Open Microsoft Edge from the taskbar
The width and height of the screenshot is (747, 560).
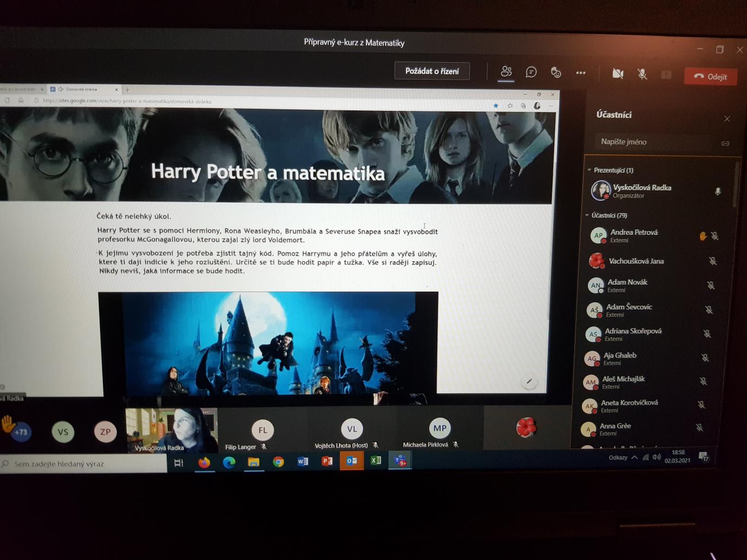click(x=229, y=462)
